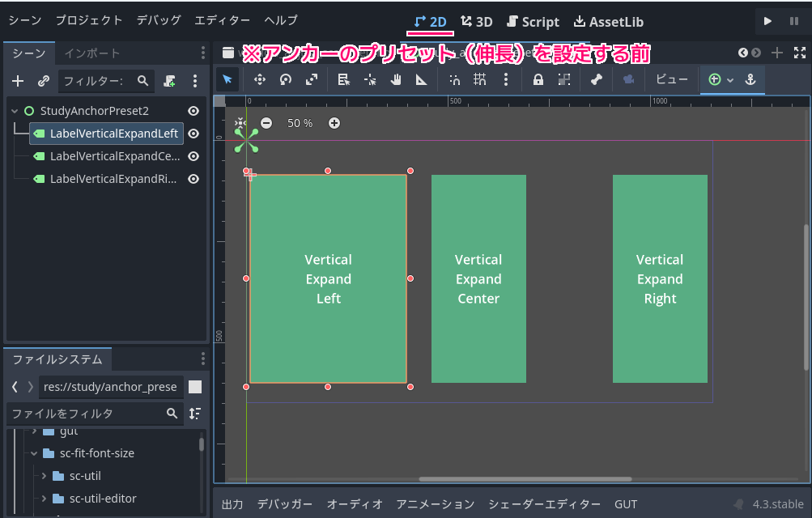The height and width of the screenshot is (518, 812).
Task: Zoom in with the plus button
Action: pyautogui.click(x=334, y=123)
